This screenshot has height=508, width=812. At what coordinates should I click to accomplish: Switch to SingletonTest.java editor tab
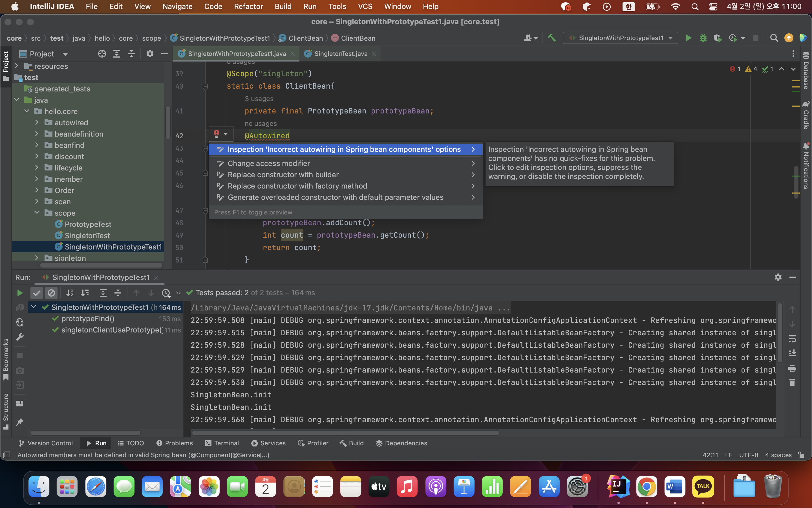point(340,54)
